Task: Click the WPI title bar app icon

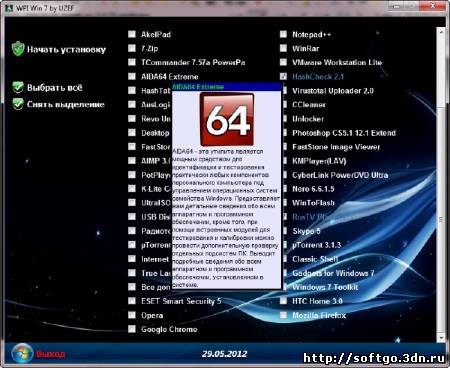Action: (9, 7)
